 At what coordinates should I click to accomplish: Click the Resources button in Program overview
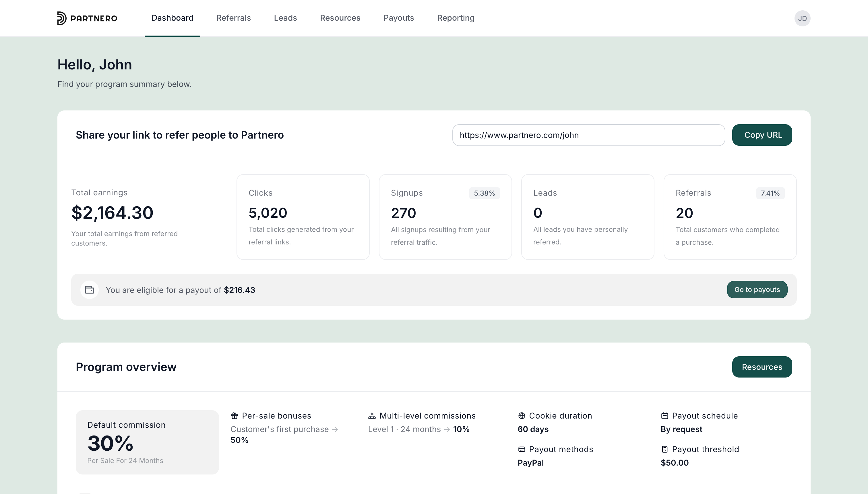click(x=762, y=367)
